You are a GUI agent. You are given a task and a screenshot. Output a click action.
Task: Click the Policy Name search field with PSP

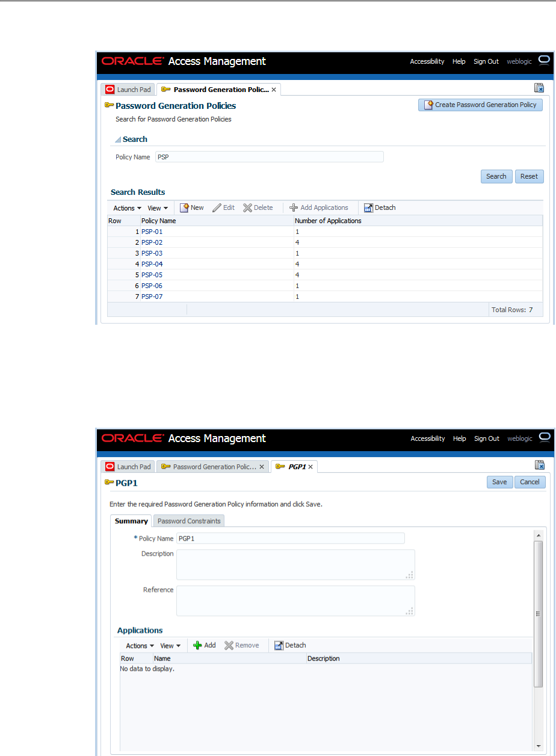tap(270, 157)
